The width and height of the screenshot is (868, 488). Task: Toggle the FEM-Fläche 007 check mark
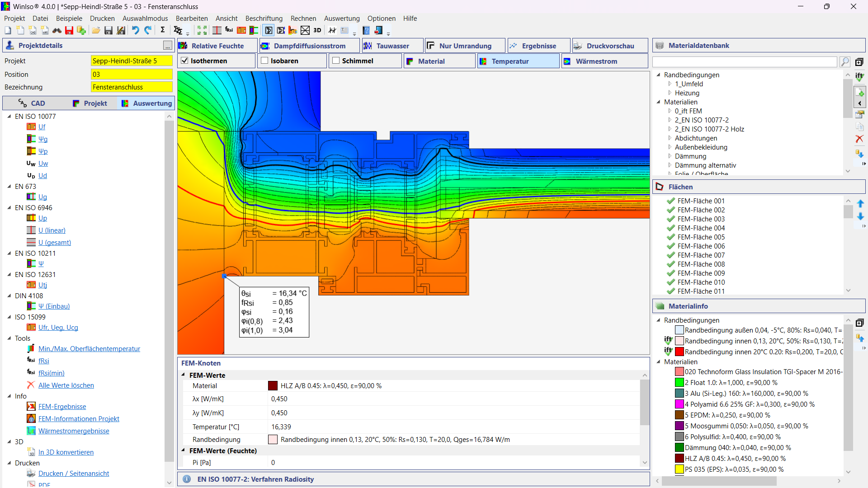671,255
